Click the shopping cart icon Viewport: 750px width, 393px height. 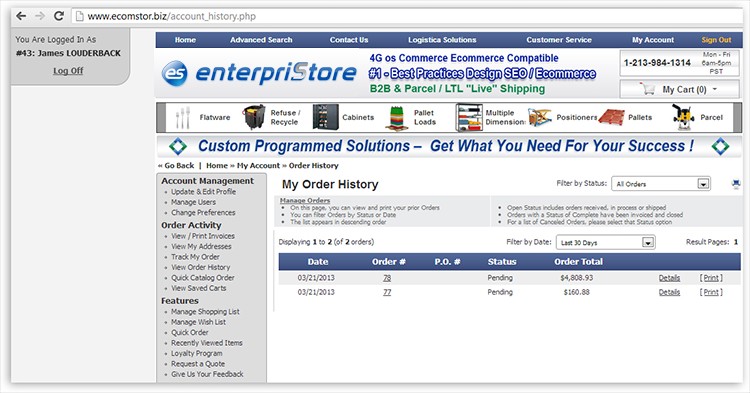click(x=648, y=89)
